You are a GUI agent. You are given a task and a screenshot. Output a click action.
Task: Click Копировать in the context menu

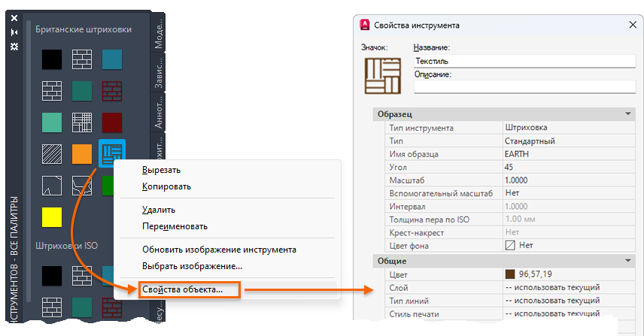pos(166,186)
